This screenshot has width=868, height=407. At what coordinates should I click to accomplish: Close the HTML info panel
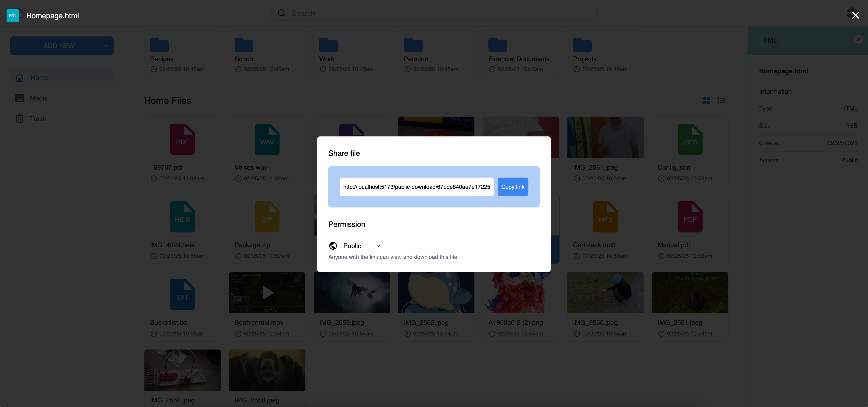coord(859,39)
